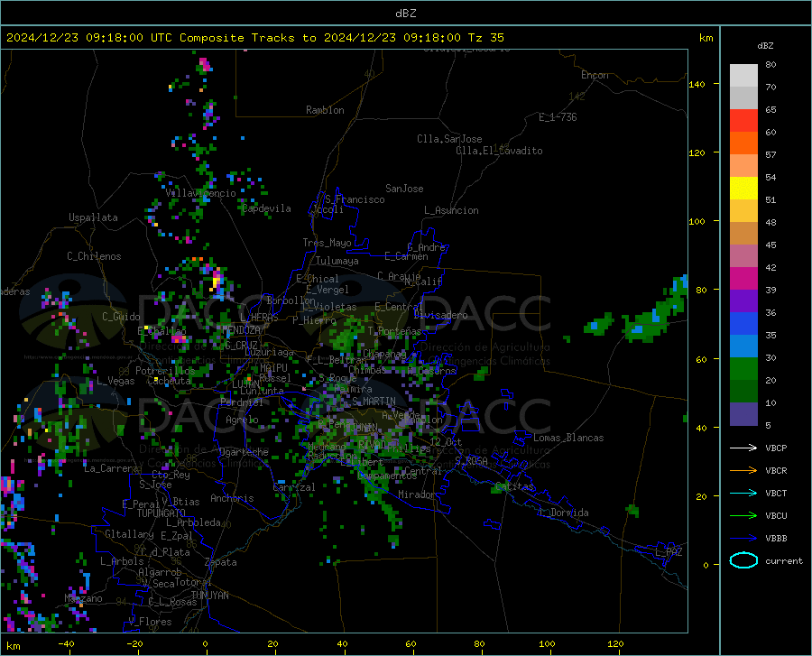Click the 'L_Vegas' map label
The width and height of the screenshot is (812, 656).
(x=115, y=381)
